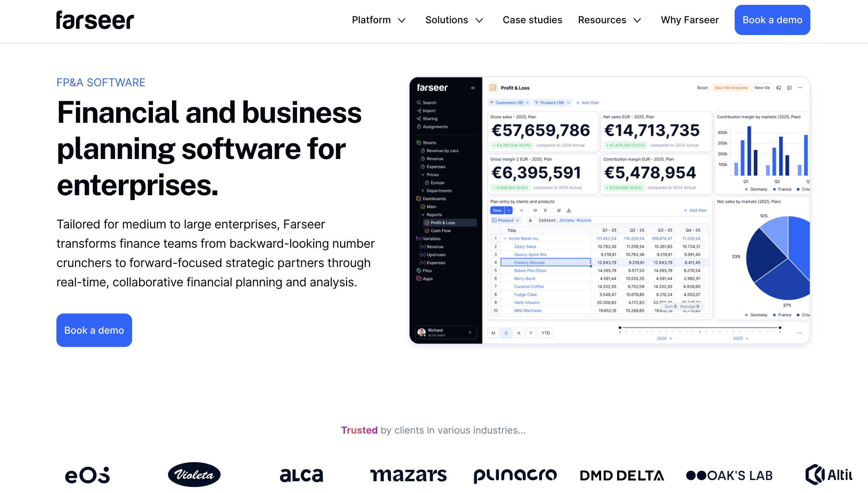Screen dimensions: 868x493
Task: Click the Platform chevron arrow
Action: coord(402,21)
